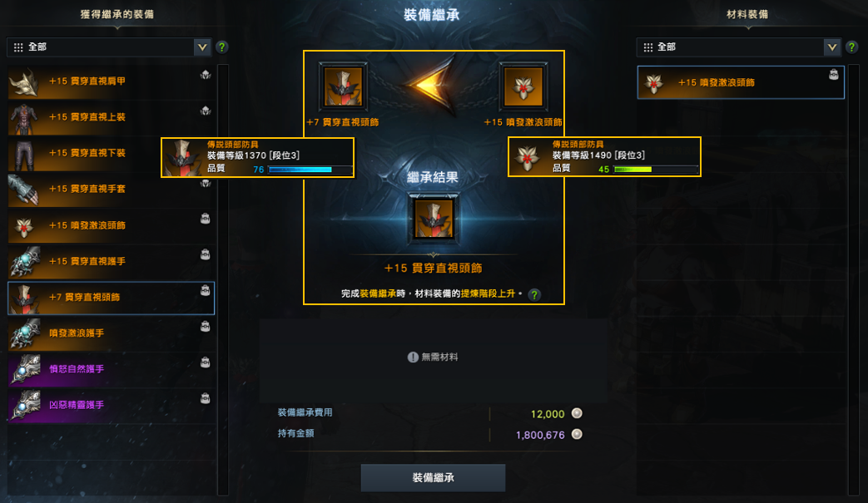The image size is (868, 503).
Task: Click the equipped icon on +15 貫穿直視肩甲 row
Action: pyautogui.click(x=206, y=75)
